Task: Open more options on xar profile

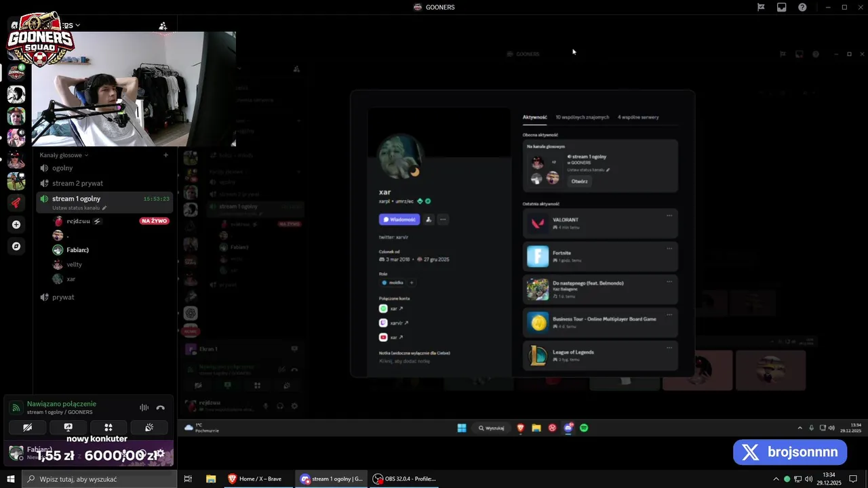Action: tap(443, 220)
